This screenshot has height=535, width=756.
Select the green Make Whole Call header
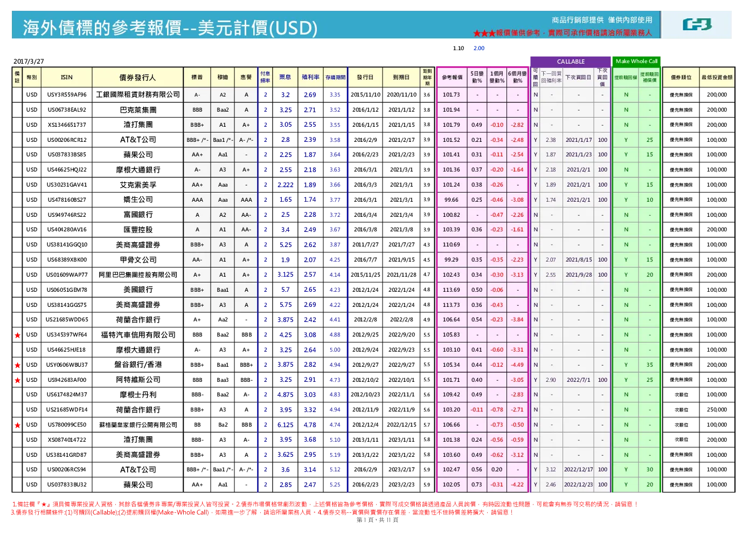636,61
